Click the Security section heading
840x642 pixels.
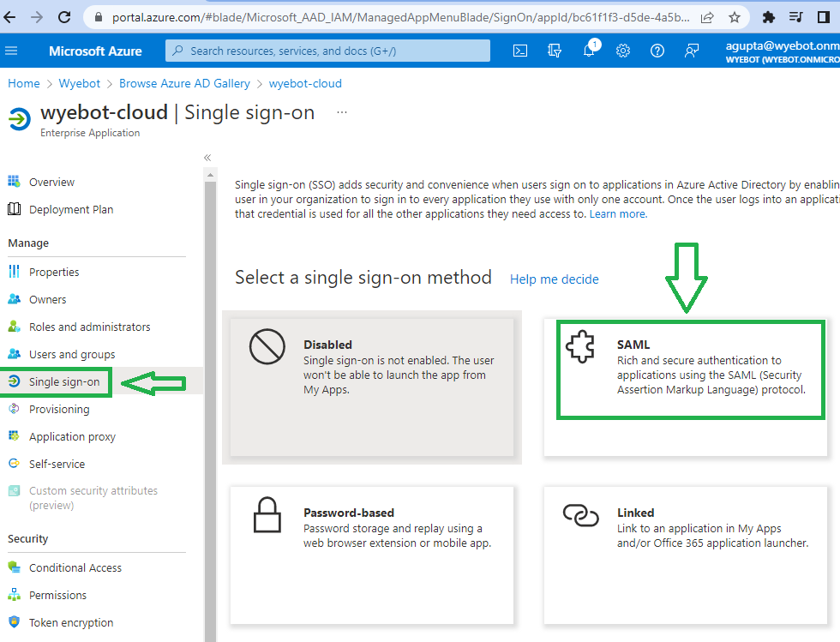point(27,539)
